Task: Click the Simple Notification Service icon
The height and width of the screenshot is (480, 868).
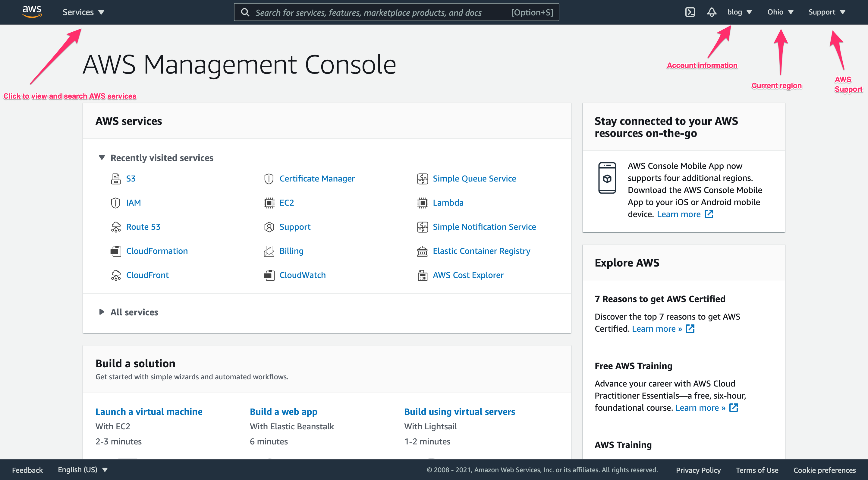Action: coord(422,227)
